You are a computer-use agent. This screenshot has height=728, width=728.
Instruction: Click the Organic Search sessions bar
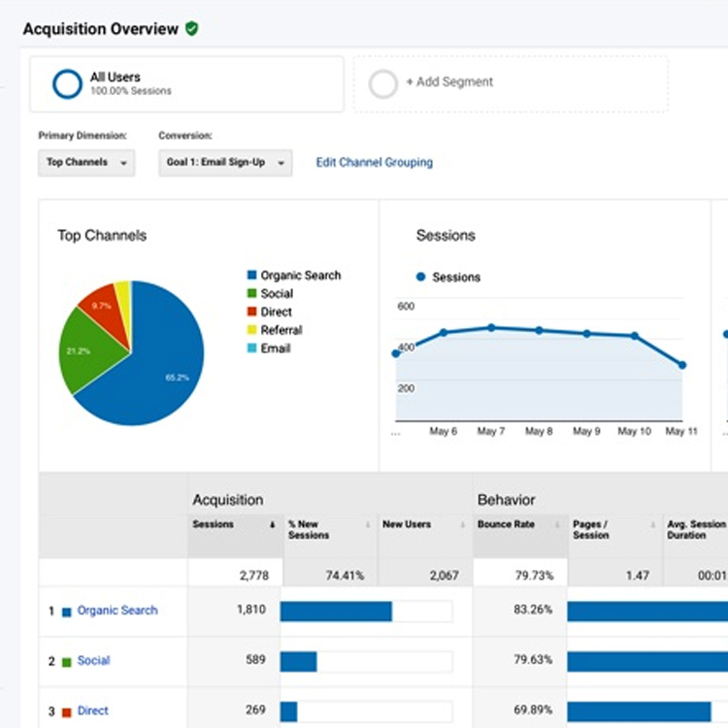pos(336,611)
